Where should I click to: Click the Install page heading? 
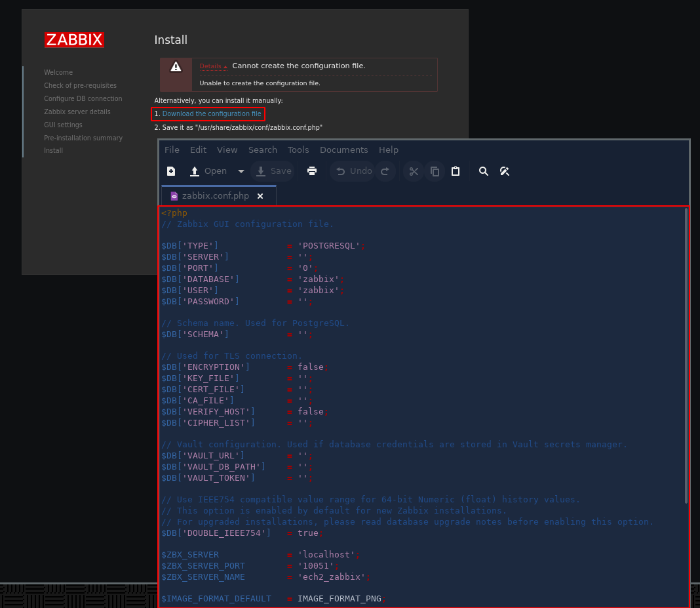tap(171, 40)
